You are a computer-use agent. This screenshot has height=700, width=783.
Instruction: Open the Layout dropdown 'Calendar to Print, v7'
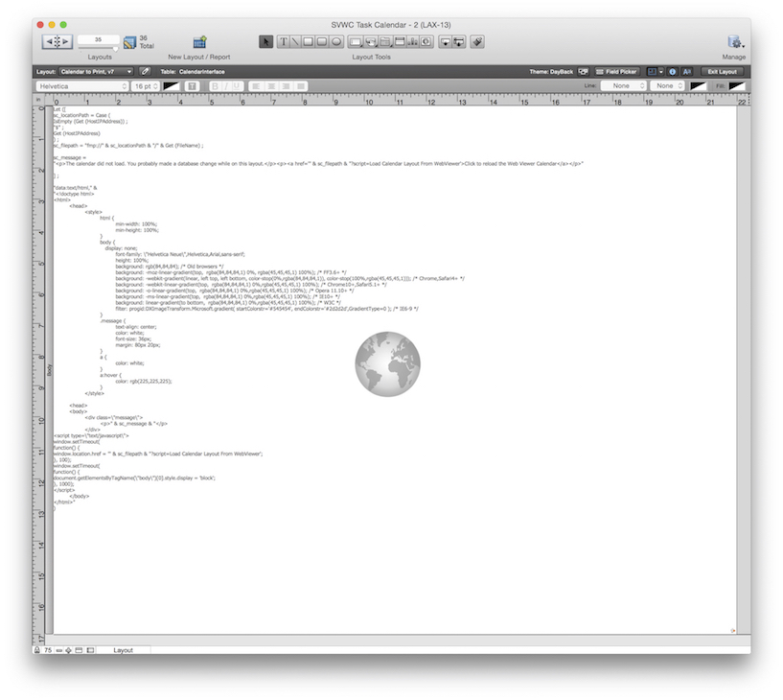[96, 72]
